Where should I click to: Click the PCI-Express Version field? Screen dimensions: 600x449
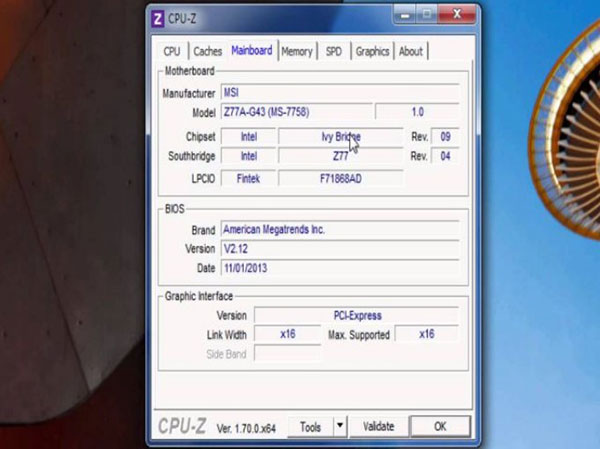pos(357,315)
